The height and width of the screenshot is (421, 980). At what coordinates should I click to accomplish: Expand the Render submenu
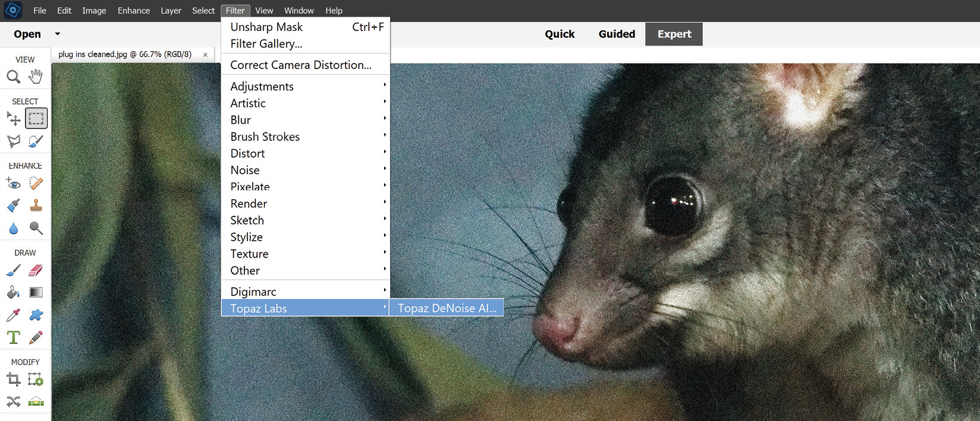pyautogui.click(x=306, y=204)
